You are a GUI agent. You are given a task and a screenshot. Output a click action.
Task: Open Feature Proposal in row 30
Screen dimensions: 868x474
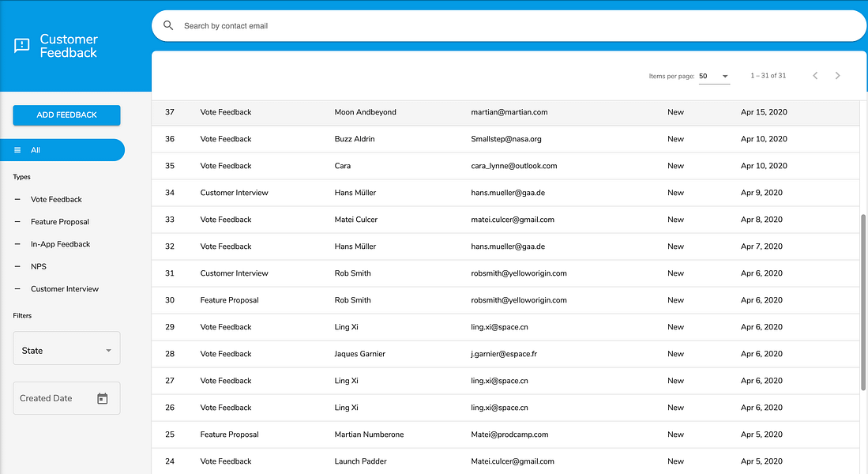(x=229, y=300)
